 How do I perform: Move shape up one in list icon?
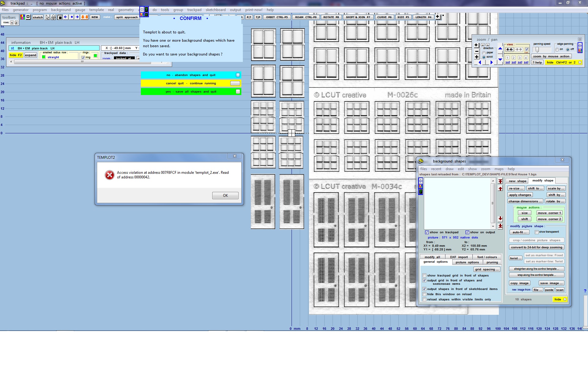point(500,189)
